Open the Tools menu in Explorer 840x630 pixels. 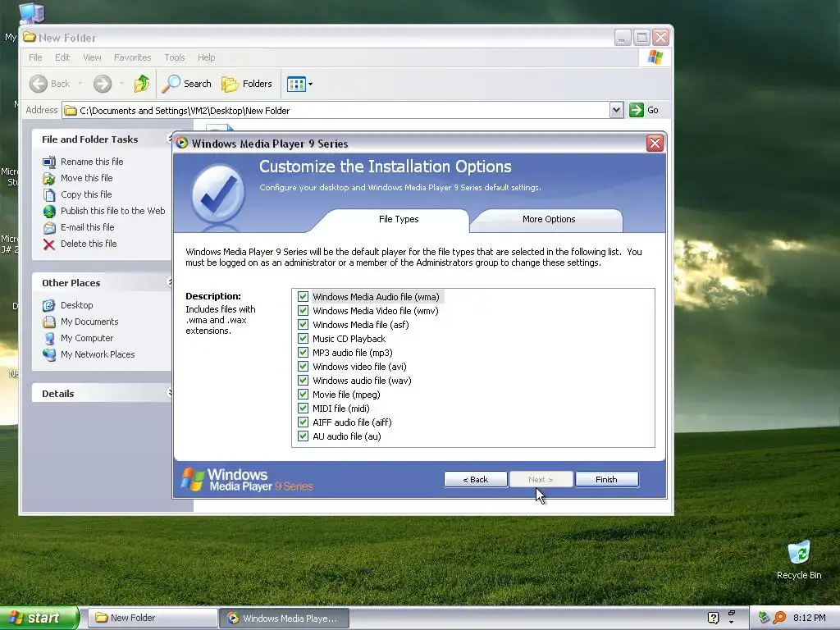[x=174, y=57]
